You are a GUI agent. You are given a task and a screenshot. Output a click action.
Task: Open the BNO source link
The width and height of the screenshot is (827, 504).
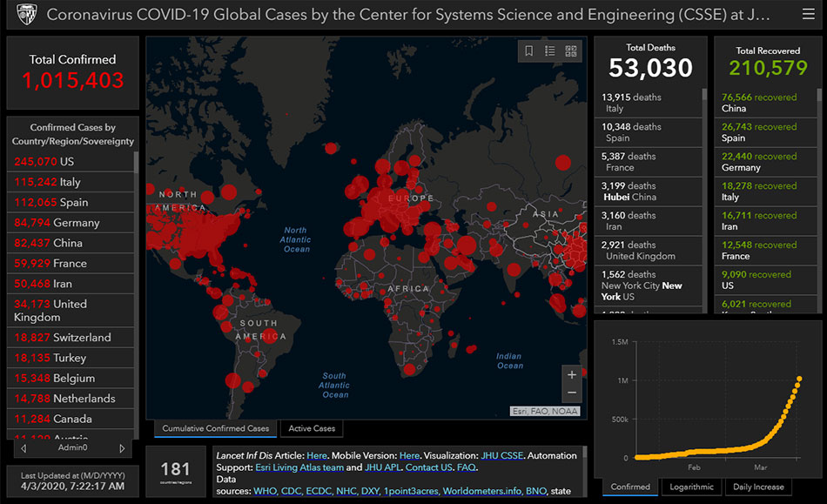535,491
